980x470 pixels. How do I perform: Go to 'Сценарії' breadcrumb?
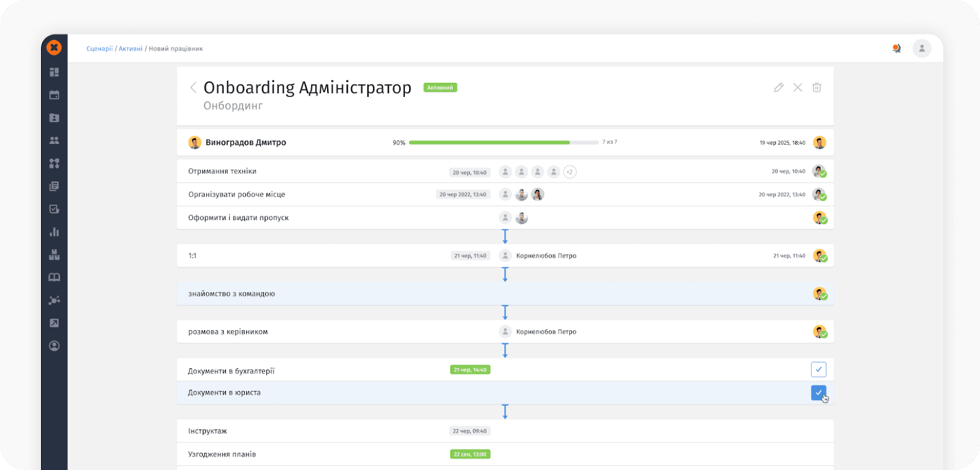click(100, 48)
